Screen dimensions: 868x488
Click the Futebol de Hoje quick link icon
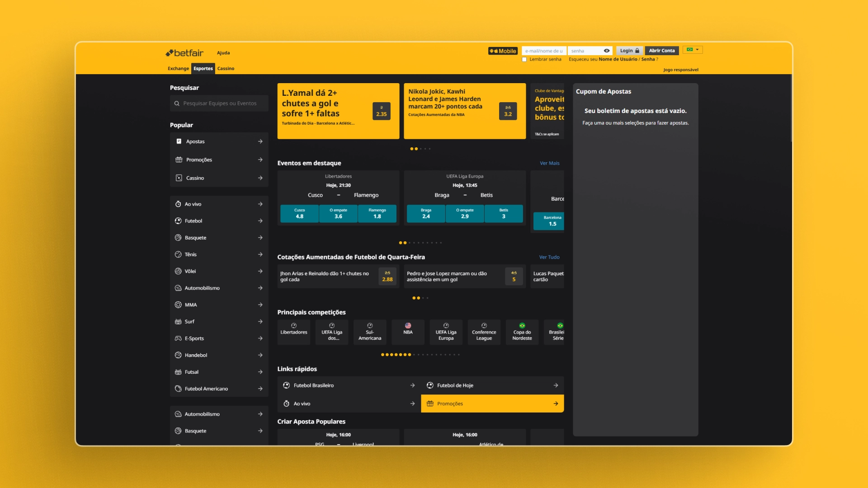point(430,385)
